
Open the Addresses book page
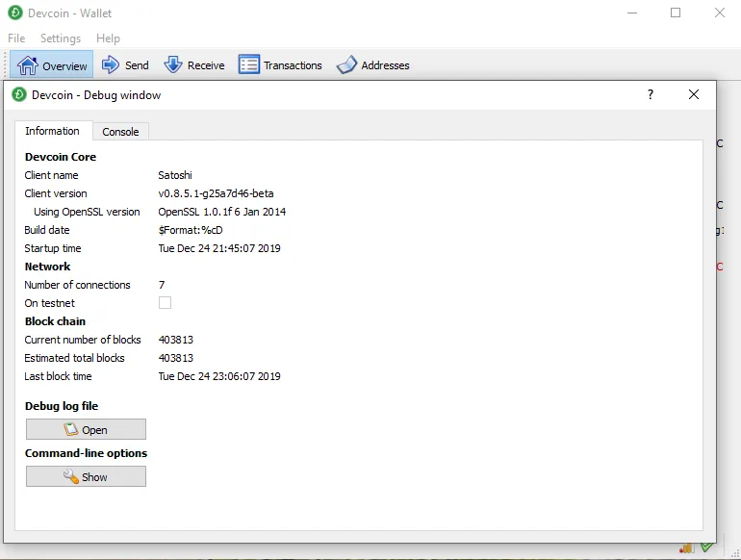coord(372,64)
